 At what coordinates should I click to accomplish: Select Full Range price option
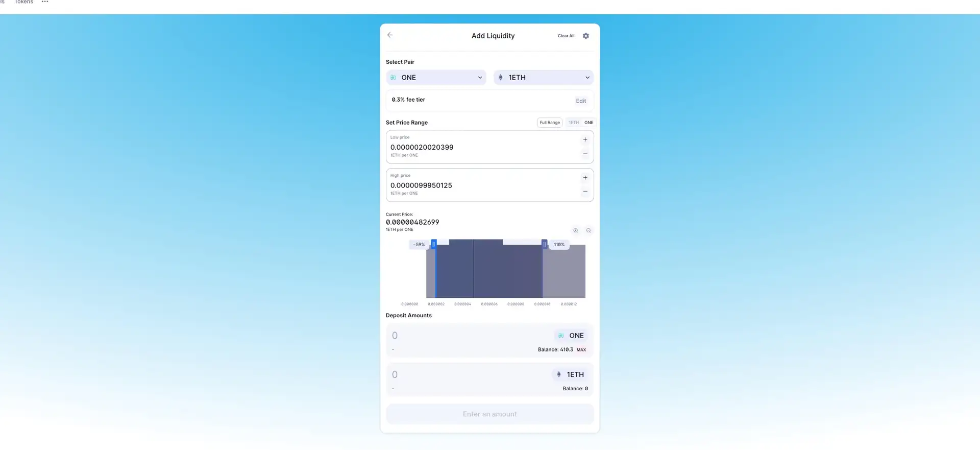[x=550, y=123]
